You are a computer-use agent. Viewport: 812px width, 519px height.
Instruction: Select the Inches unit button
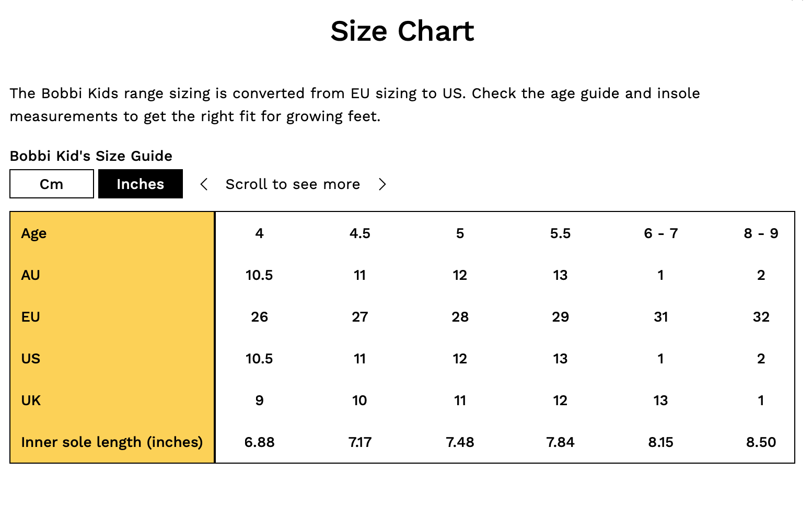click(141, 184)
